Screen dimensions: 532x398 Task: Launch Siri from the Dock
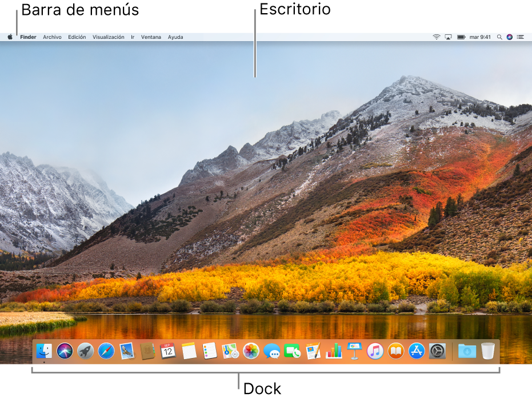(x=65, y=351)
